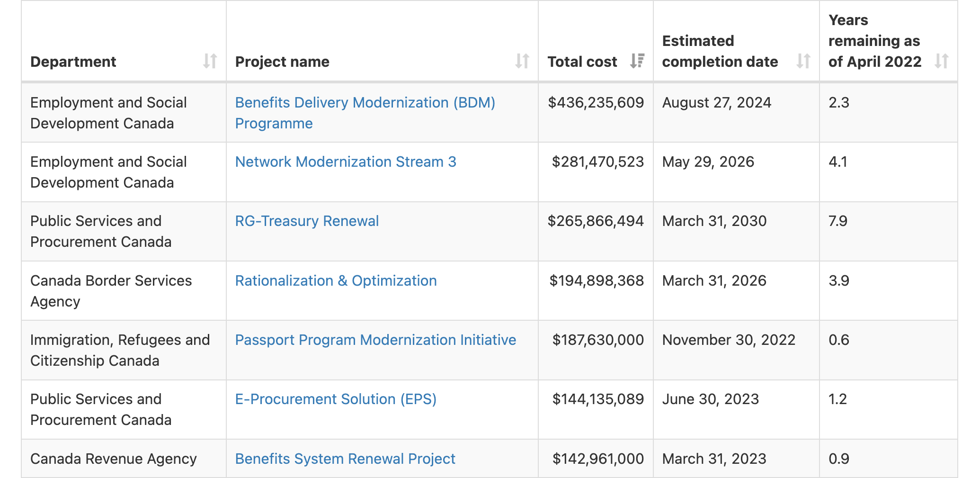Select the 2.3 years remaining cell
The width and height of the screenshot is (980, 478).
coord(889,113)
